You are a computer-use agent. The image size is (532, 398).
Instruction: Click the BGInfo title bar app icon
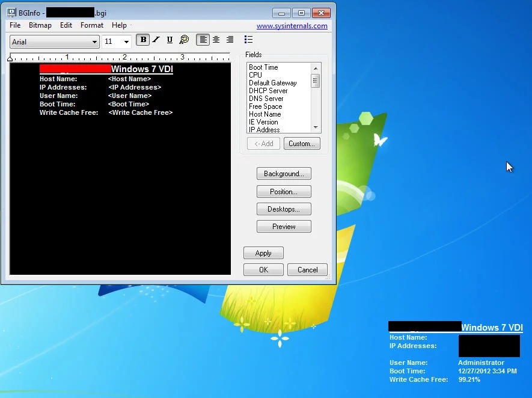(11, 13)
